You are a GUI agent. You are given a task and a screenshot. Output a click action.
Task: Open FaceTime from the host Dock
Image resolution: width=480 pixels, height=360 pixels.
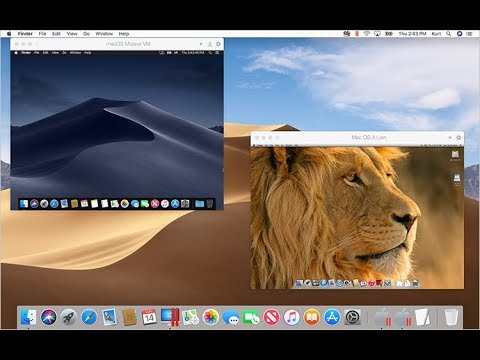pyautogui.click(x=251, y=317)
